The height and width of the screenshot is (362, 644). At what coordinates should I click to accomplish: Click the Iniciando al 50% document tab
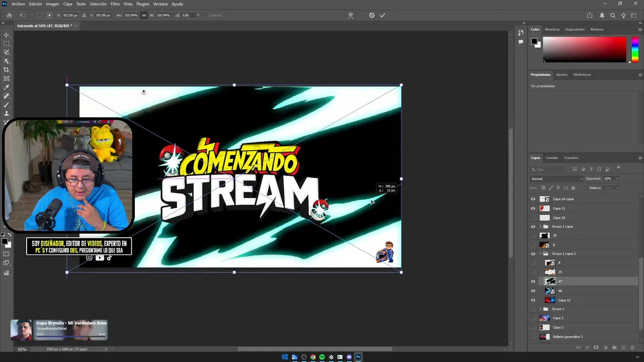(44, 26)
